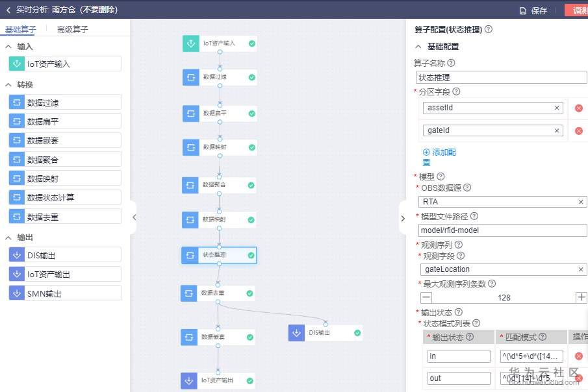
Task: Switch to the 高级算子 tab
Action: (x=72, y=30)
